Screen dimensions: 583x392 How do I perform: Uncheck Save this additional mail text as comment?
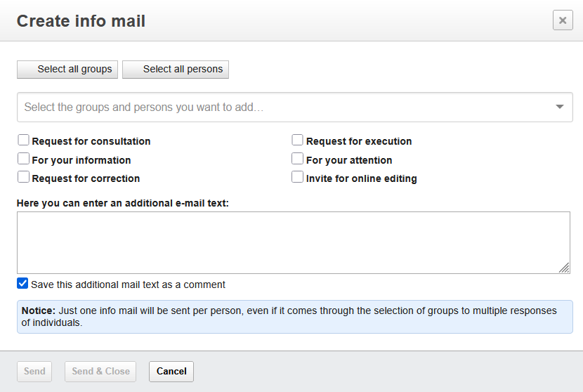click(x=22, y=284)
